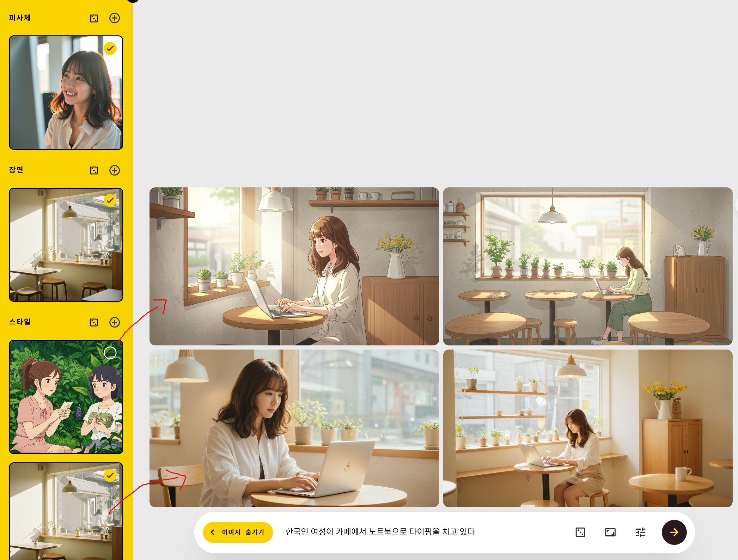The width and height of the screenshot is (738, 560).
Task: Add a new subject with the 피사체 plus icon
Action: (114, 18)
